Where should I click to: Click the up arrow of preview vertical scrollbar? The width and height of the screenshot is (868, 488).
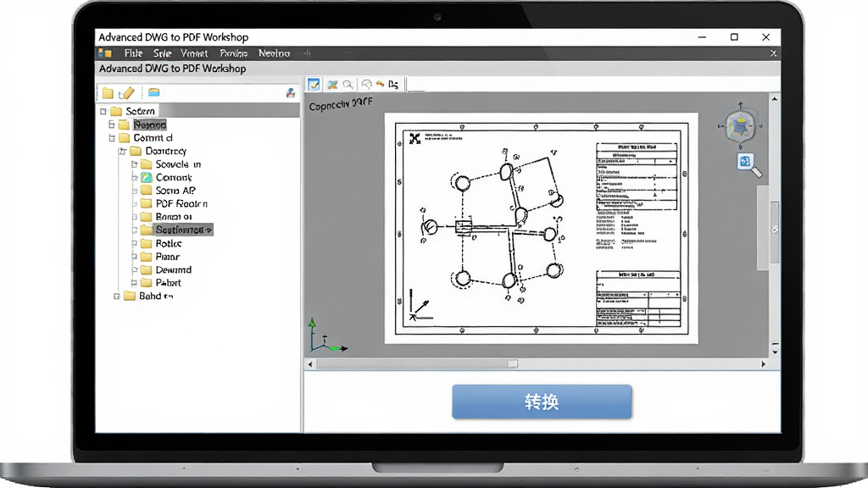[775, 98]
